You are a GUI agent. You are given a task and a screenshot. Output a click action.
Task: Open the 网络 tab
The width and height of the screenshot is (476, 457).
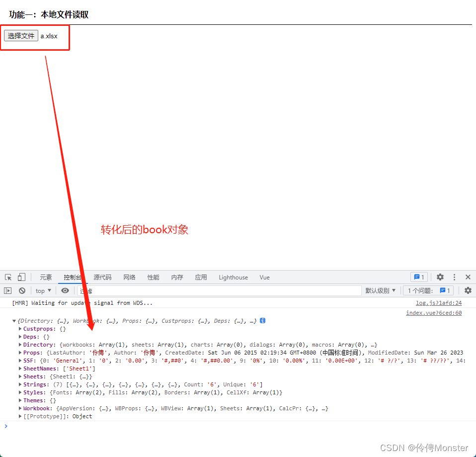(129, 277)
